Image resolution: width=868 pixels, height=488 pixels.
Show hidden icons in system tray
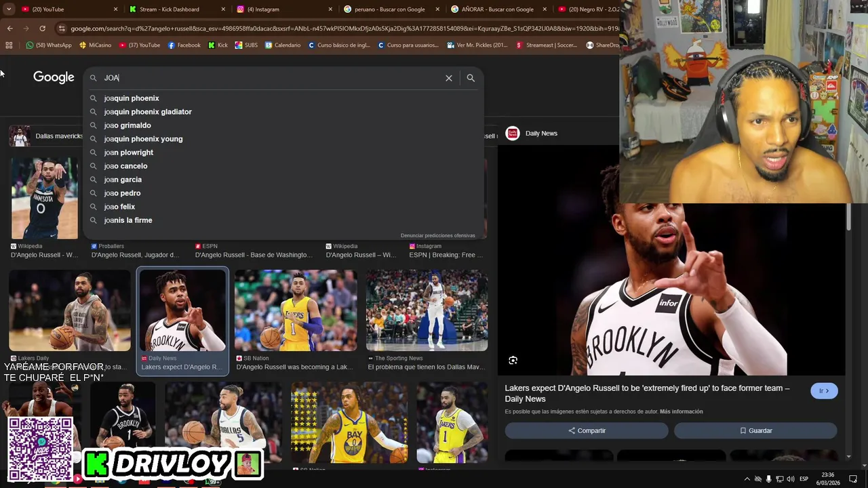747,479
